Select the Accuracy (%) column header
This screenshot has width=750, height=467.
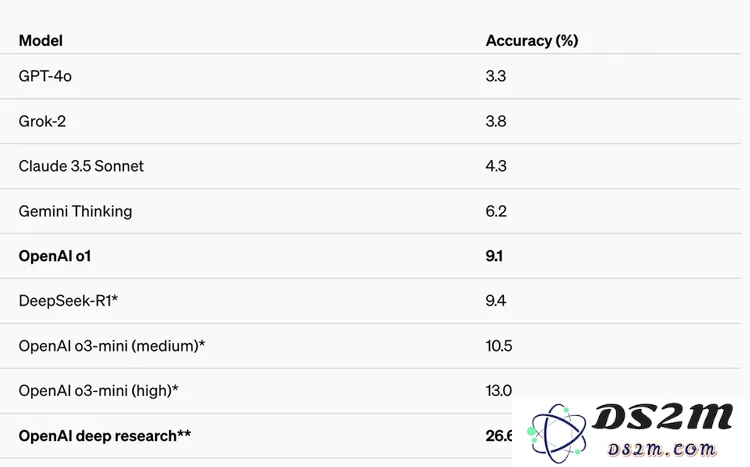point(532,41)
